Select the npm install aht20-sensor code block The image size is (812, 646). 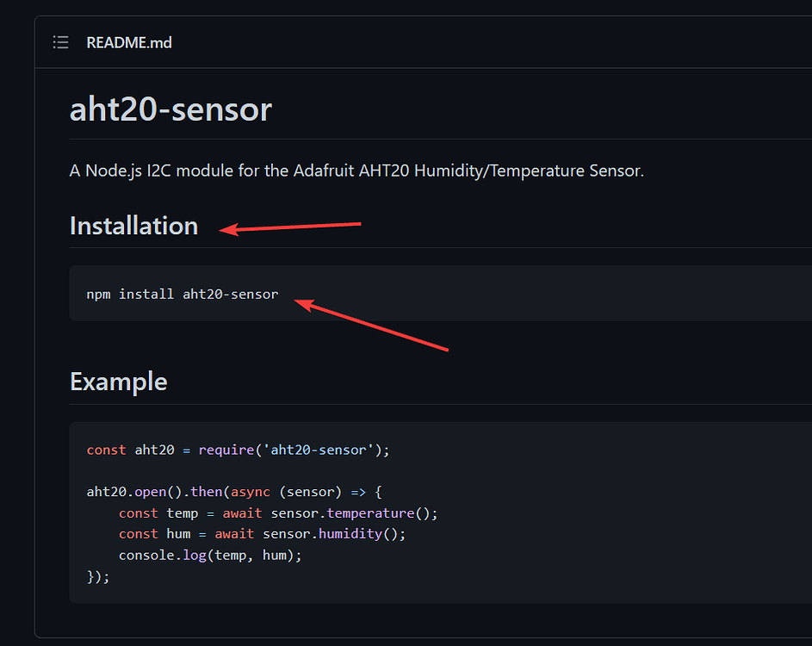tap(182, 293)
